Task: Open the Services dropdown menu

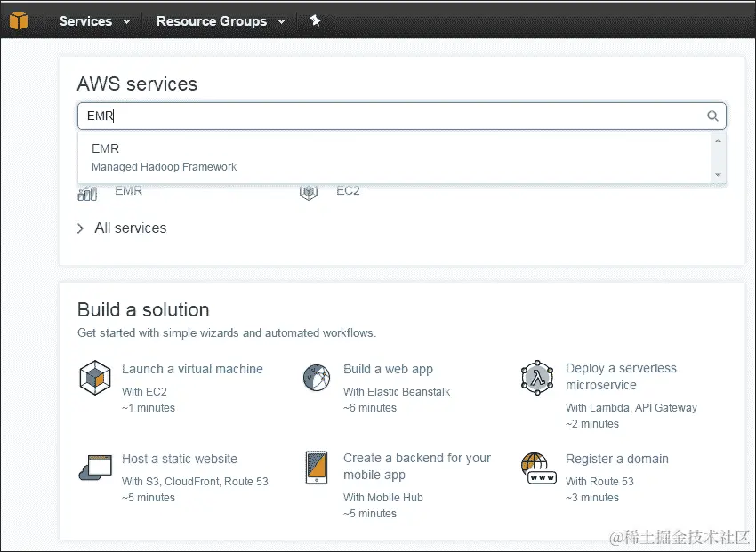Action: 95,21
